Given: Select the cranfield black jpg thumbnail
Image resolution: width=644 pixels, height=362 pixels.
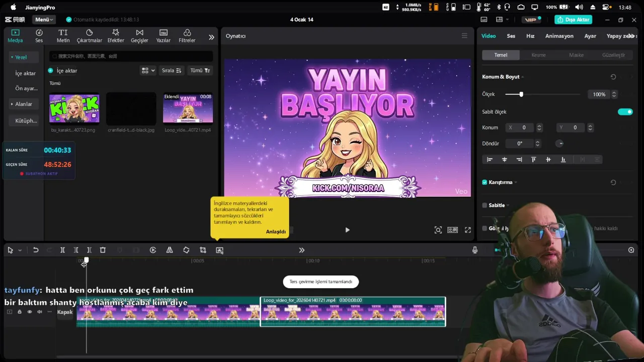Looking at the screenshot, I should (x=131, y=108).
